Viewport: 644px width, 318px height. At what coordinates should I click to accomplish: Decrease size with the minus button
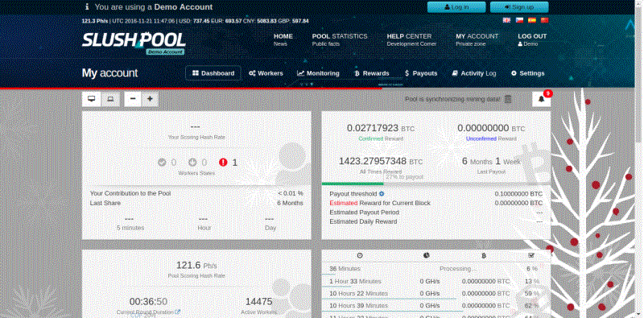point(134,99)
